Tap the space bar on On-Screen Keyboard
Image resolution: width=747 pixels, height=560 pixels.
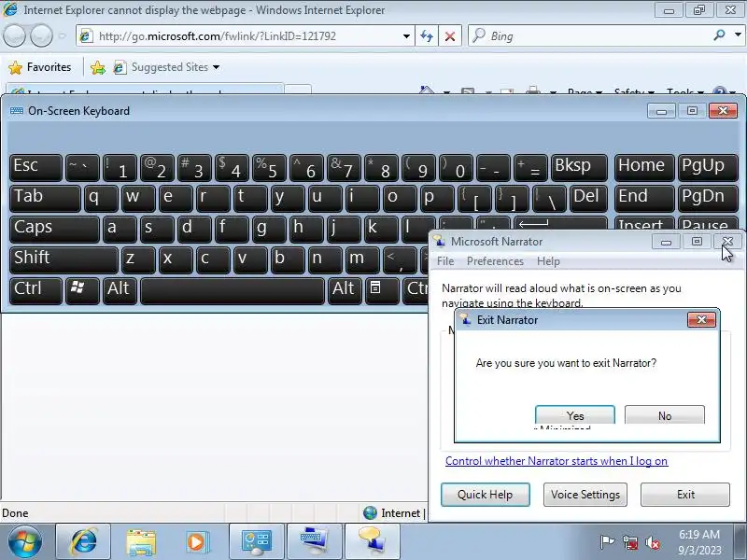tap(233, 291)
